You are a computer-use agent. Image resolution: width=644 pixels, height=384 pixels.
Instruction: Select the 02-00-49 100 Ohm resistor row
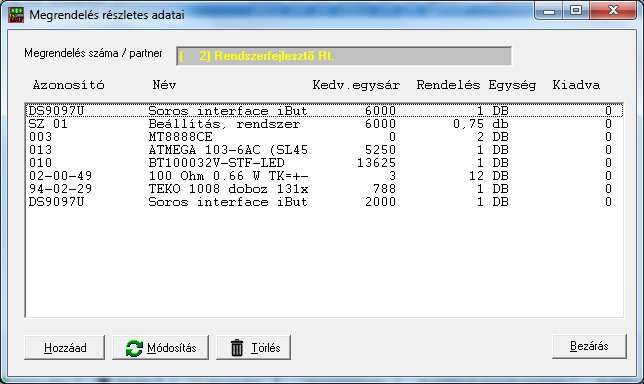pos(324,176)
